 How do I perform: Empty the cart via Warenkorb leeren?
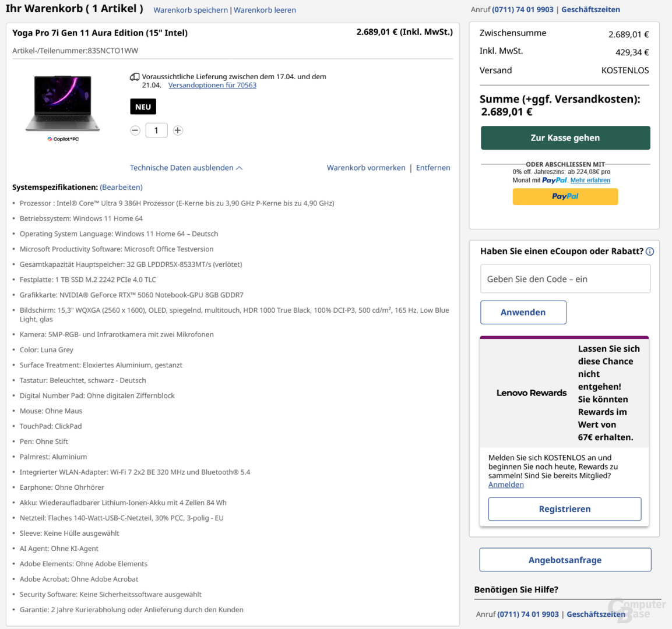point(265,10)
